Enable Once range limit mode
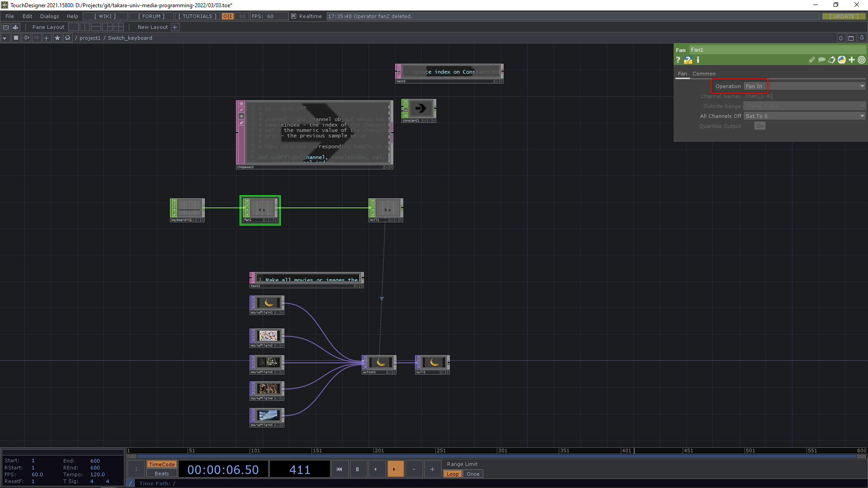This screenshot has width=868, height=488. point(473,474)
